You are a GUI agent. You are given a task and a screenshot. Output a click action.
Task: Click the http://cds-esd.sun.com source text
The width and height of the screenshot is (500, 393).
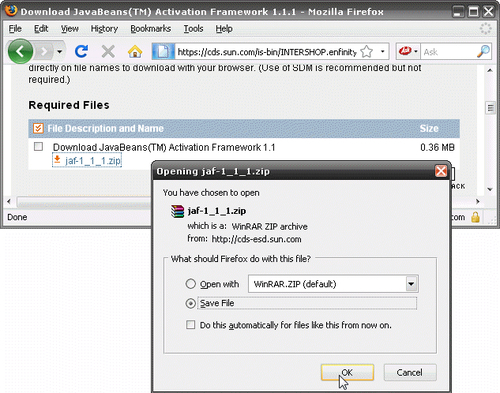coord(256,239)
